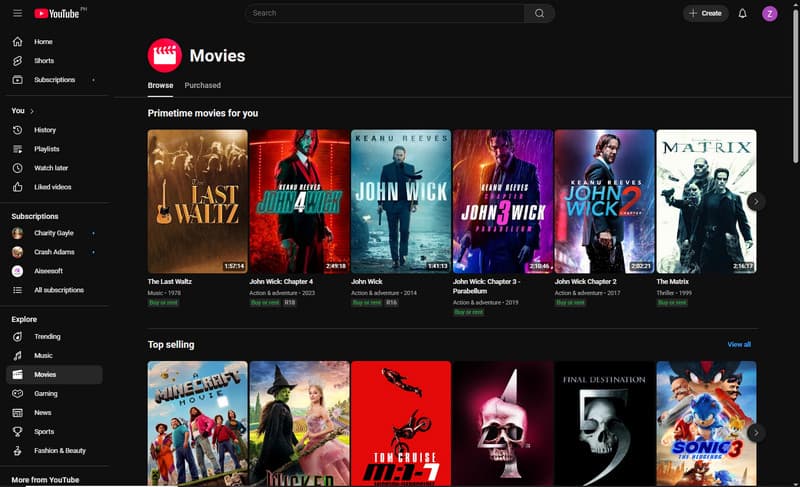This screenshot has height=487, width=800.
Task: Open the notifications bell
Action: coord(742,13)
